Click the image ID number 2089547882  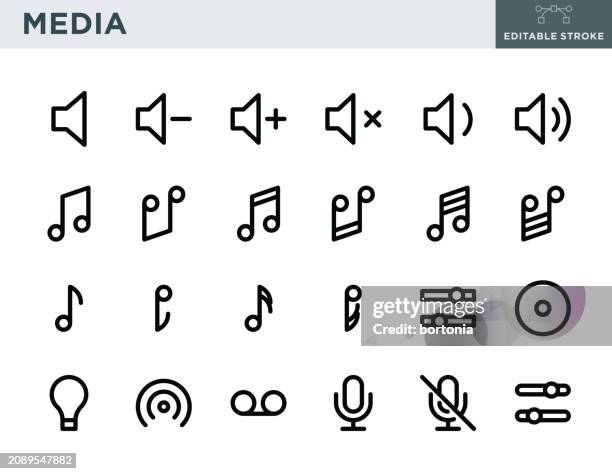[x=40, y=460]
